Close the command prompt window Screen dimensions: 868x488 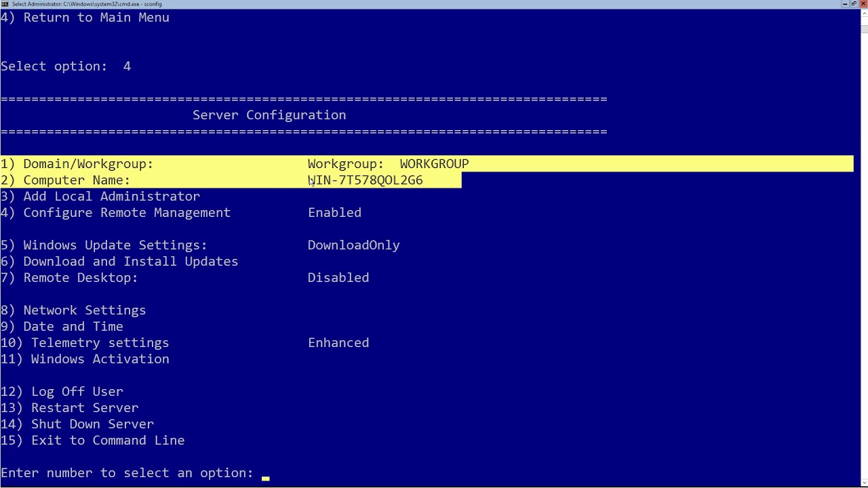click(863, 4)
